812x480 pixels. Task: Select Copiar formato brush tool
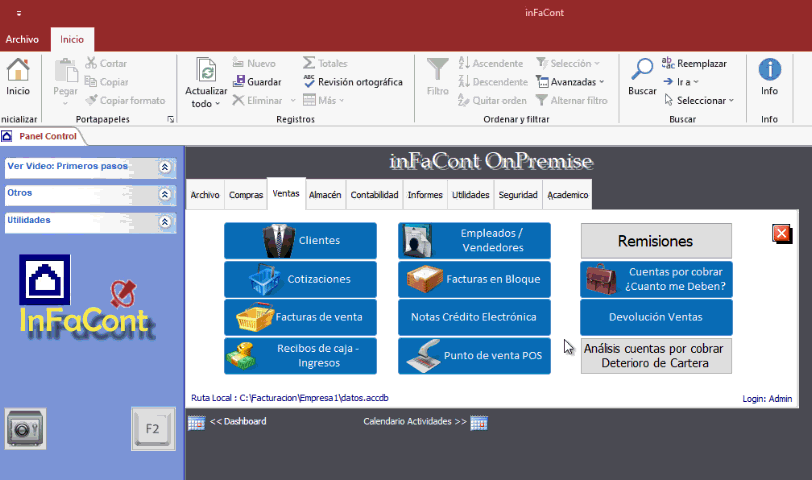[125, 100]
